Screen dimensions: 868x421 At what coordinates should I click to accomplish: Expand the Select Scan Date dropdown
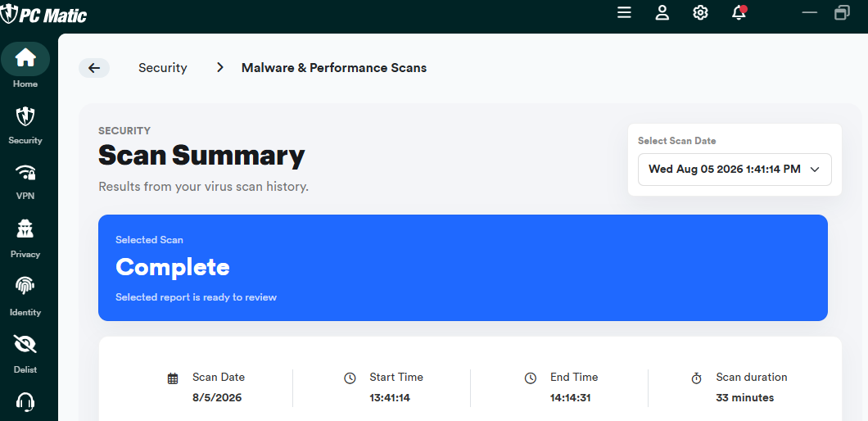coord(735,170)
